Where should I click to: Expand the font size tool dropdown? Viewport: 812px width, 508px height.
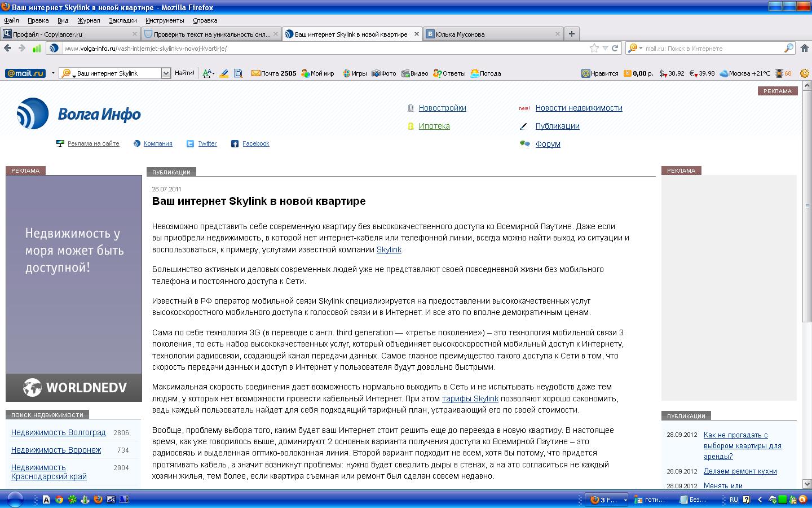213,73
